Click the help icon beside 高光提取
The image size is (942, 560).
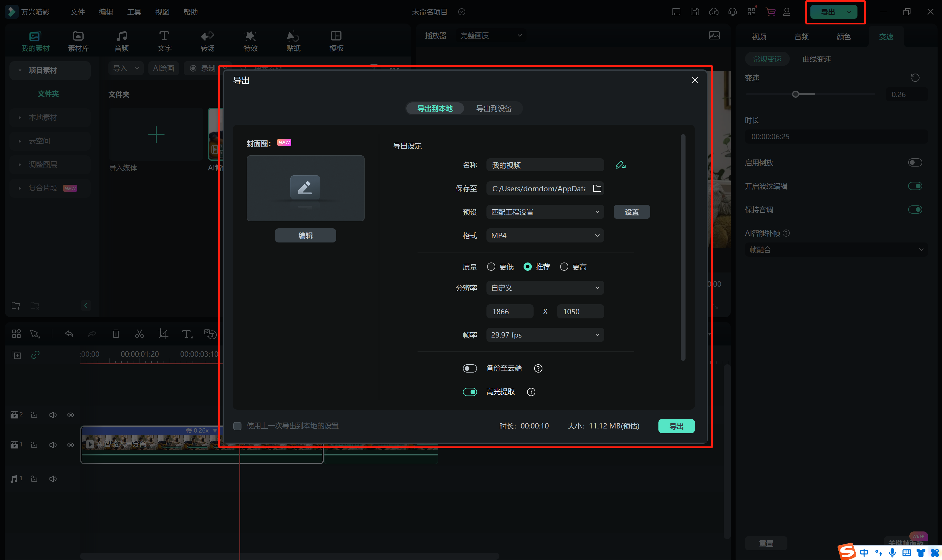click(531, 392)
